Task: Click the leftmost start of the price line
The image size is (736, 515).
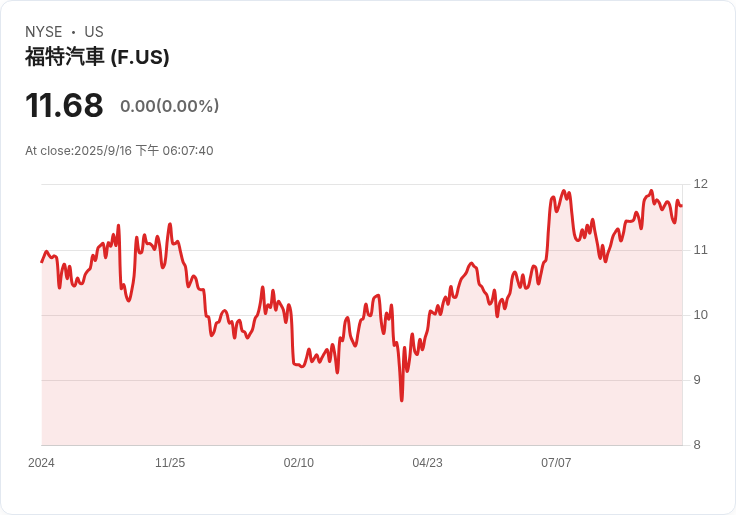Action: [42, 261]
